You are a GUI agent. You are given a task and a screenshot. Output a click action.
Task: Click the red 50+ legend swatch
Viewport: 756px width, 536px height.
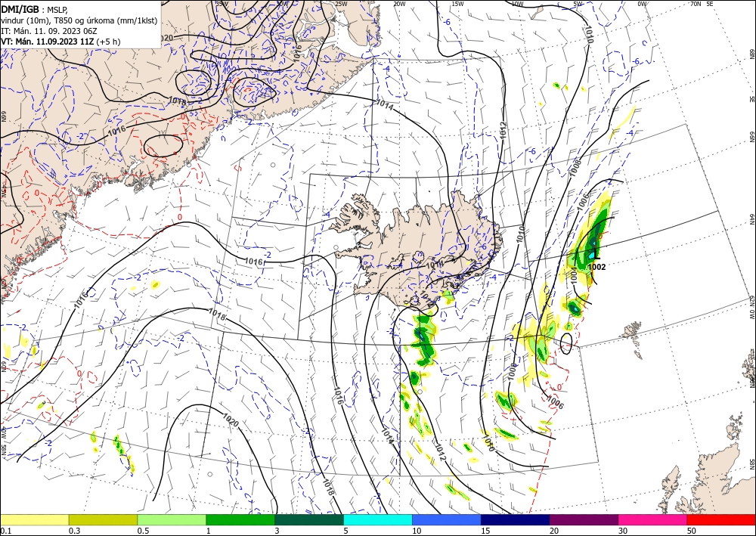tap(721, 519)
